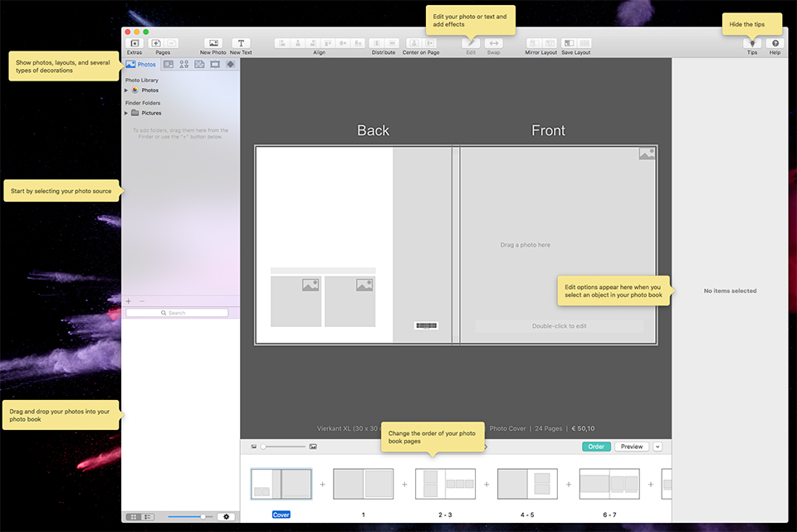This screenshot has height=532, width=797.
Task: Select the page 1 spread thumbnail
Action: click(364, 484)
